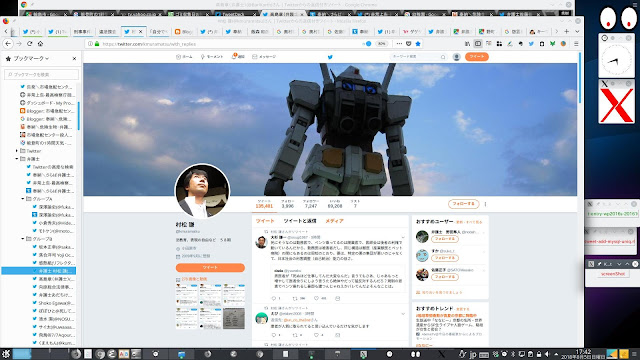Image resolution: width=640 pixels, height=360 pixels.
Task: Click the like heart on second tweet
Action: [x=316, y=335]
